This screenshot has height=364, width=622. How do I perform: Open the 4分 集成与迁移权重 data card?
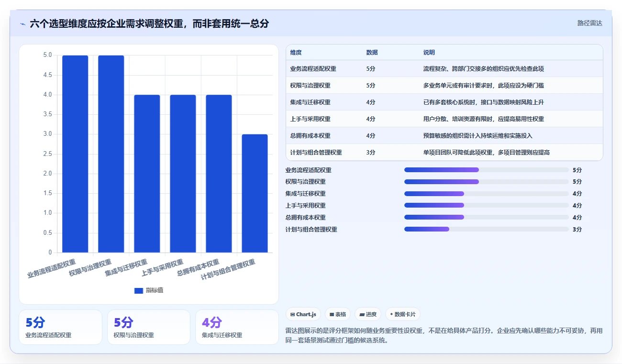pos(237,327)
